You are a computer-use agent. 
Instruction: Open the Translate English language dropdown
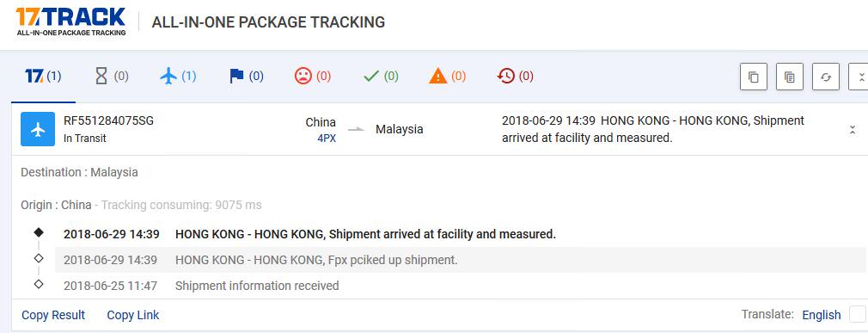click(x=822, y=315)
